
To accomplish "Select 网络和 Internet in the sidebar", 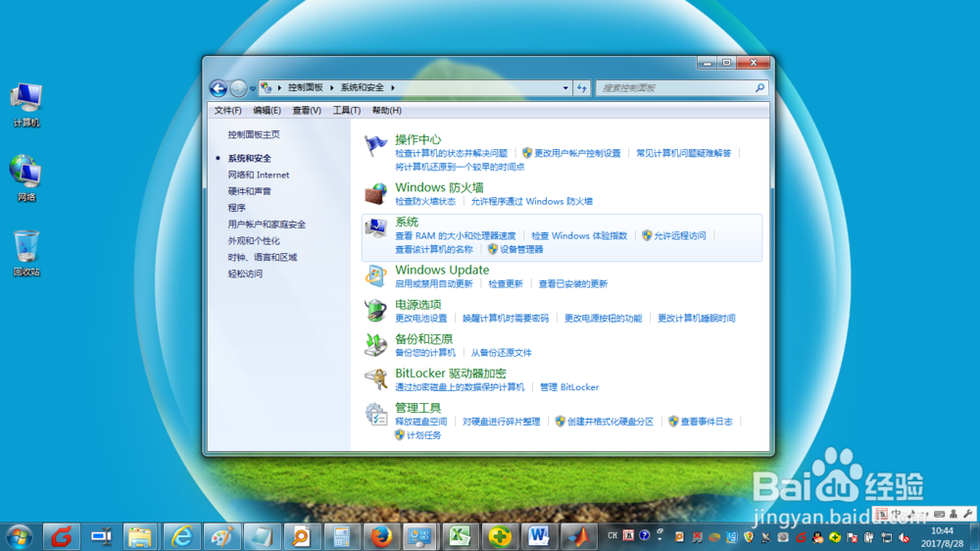I will click(x=258, y=175).
